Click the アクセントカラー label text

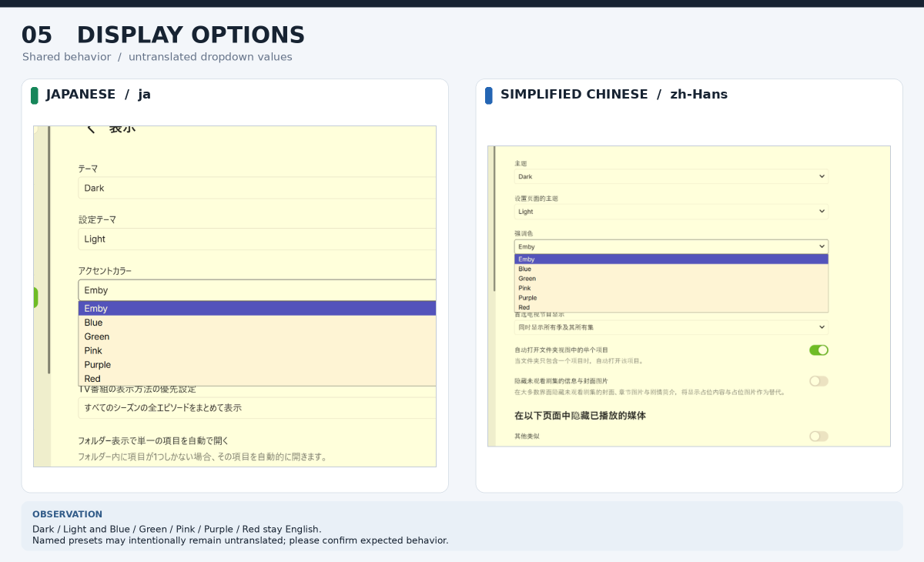tap(105, 271)
